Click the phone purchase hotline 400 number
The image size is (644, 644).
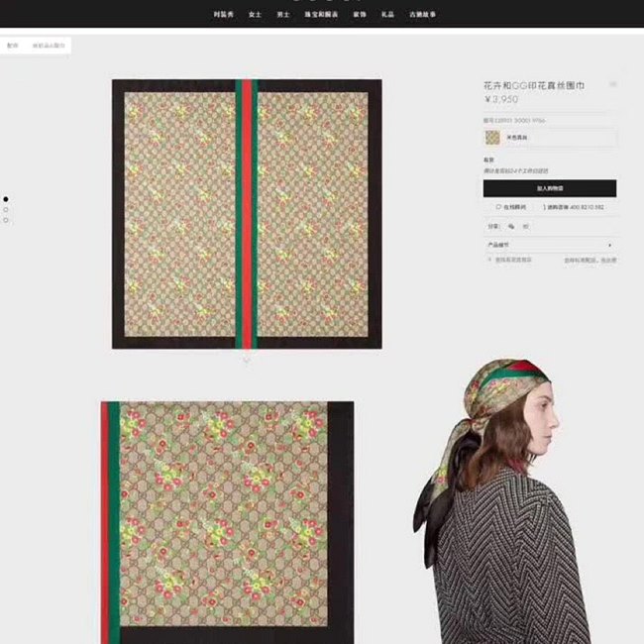574,207
